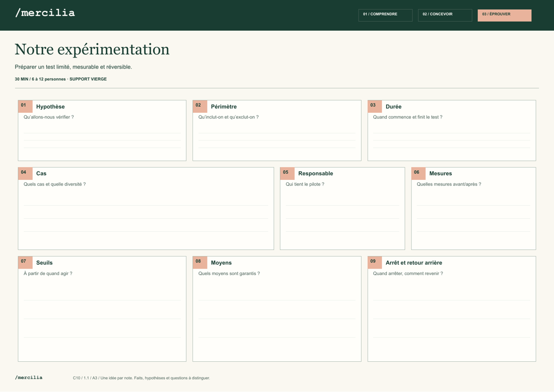
Task: Click the 06 badge on the Mesures card
Action: (x=419, y=173)
